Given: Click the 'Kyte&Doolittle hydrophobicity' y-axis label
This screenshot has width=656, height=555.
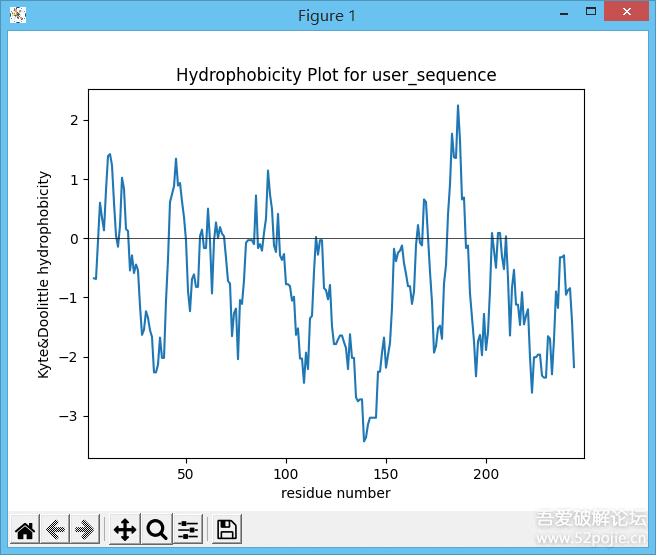Looking at the screenshot, I should tap(44, 275).
